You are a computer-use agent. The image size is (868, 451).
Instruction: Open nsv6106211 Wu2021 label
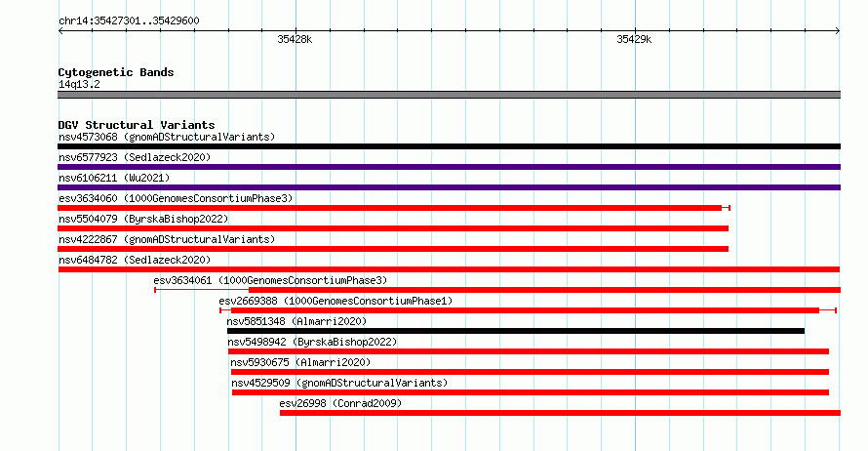114,178
